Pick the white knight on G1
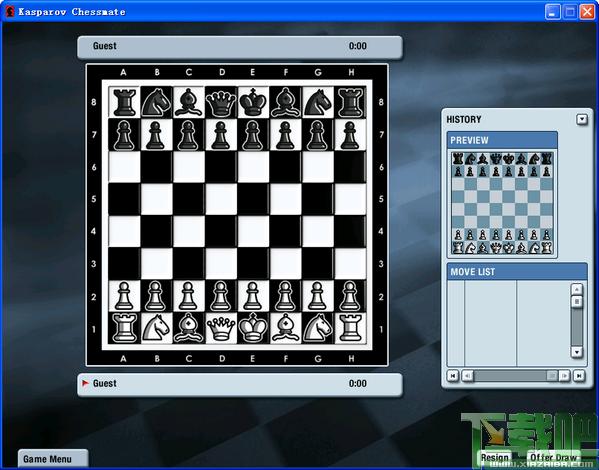Image resolution: width=599 pixels, height=470 pixels. point(317,328)
